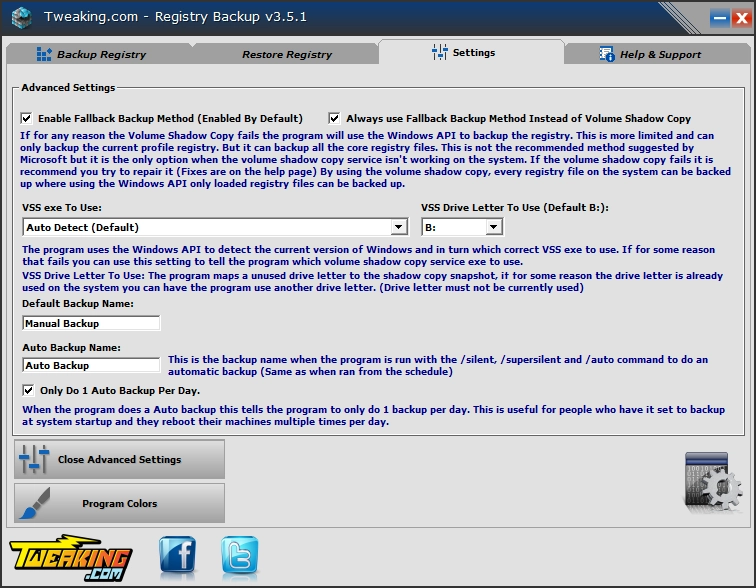Open Program Colors button
The height and width of the screenshot is (588, 756).
(x=119, y=503)
